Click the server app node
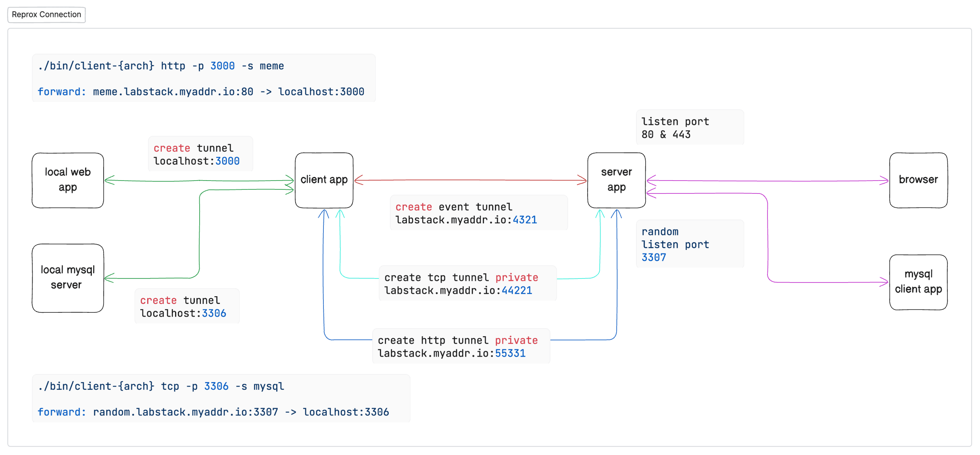 pyautogui.click(x=616, y=180)
